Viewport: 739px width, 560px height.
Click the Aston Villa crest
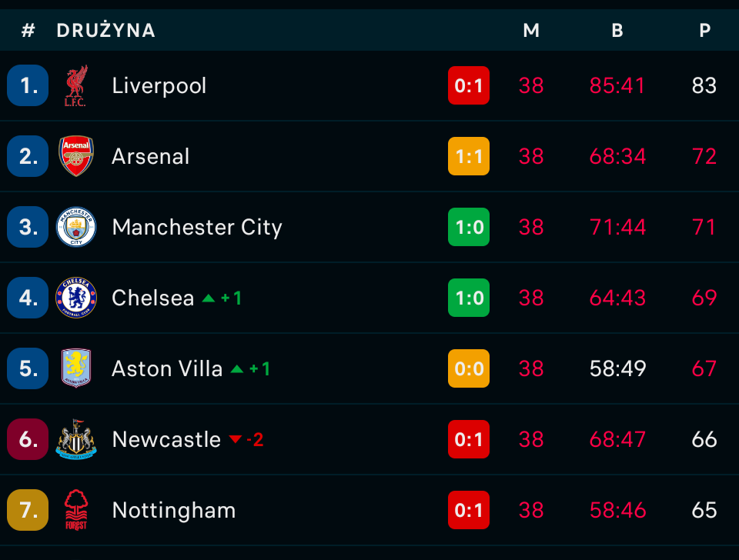point(76,368)
